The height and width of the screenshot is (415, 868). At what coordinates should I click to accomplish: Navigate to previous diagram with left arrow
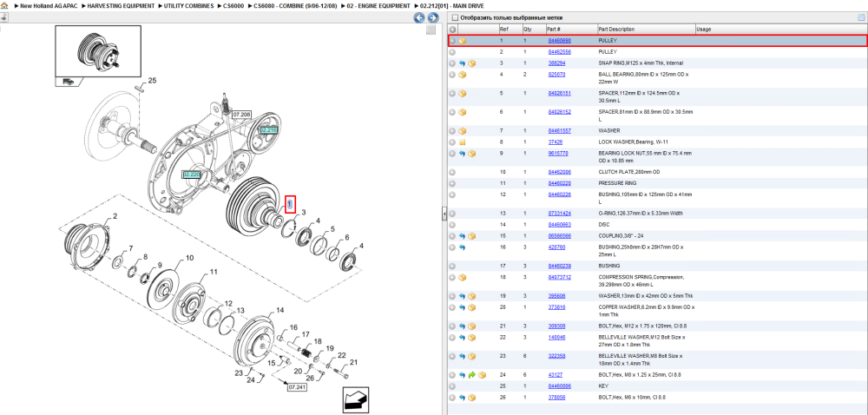coord(419,17)
